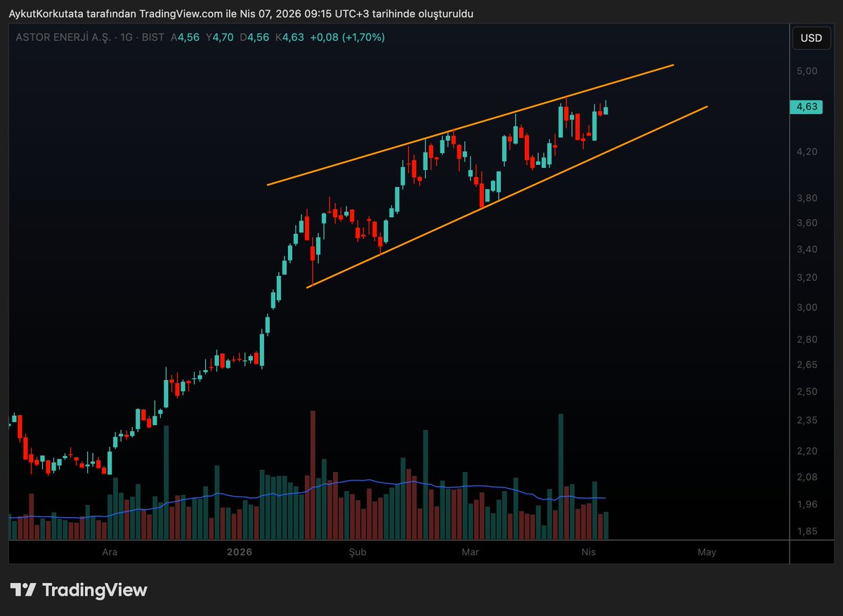Click the Nis month label on time axis
Screen dimensions: 843x616
[x=589, y=552]
